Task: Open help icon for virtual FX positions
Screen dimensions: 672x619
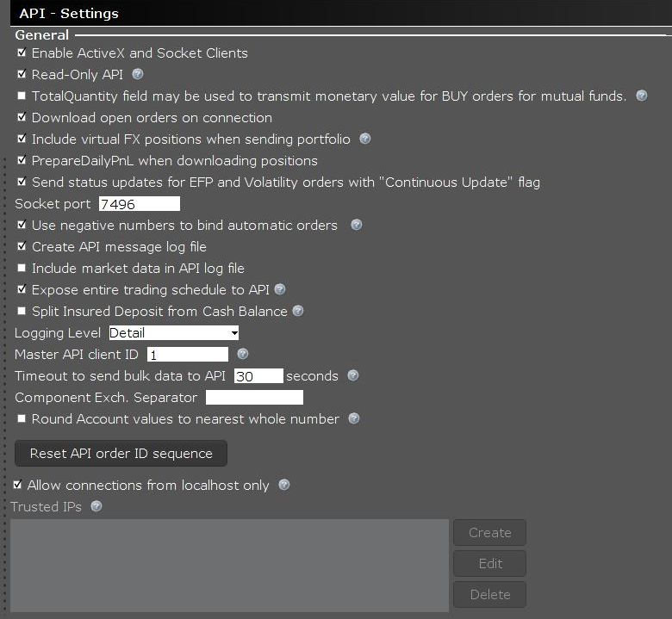Action: click(x=364, y=139)
